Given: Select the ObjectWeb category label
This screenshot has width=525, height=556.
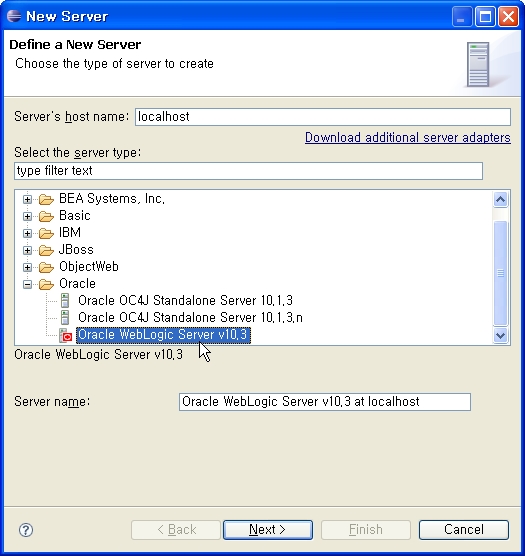Looking at the screenshot, I should [x=89, y=267].
